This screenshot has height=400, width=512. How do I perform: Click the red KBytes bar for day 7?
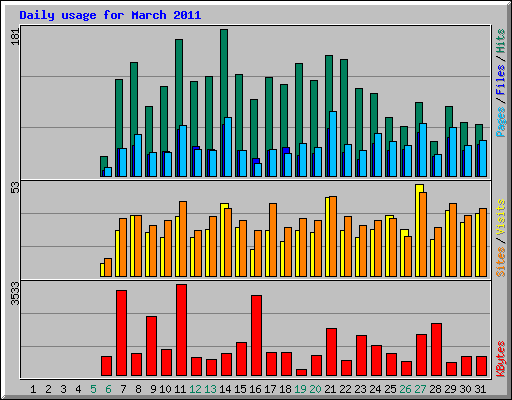click(x=122, y=333)
